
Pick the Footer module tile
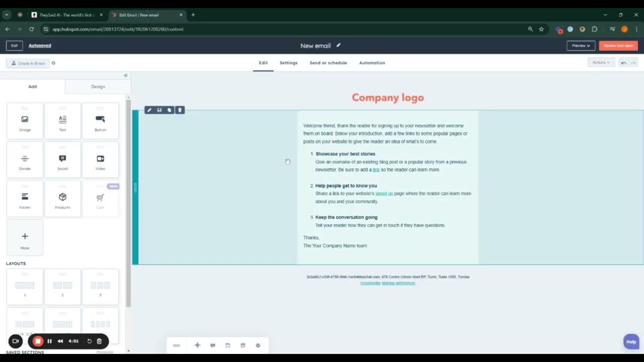[25, 198]
